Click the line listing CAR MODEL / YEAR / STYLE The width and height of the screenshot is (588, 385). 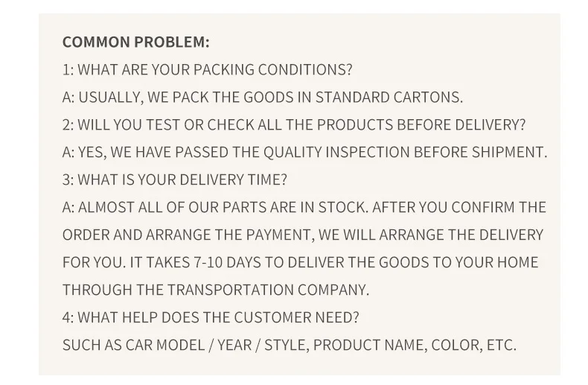289,345
